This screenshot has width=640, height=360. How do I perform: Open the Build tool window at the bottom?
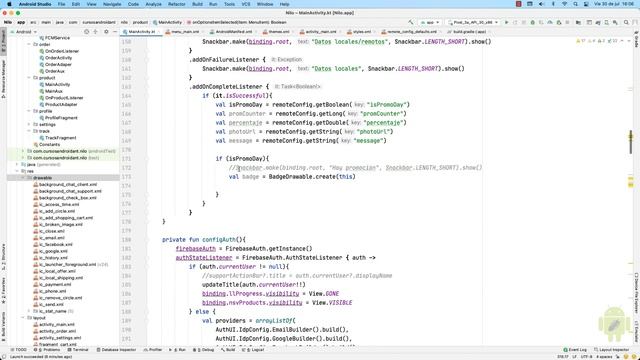point(228,350)
